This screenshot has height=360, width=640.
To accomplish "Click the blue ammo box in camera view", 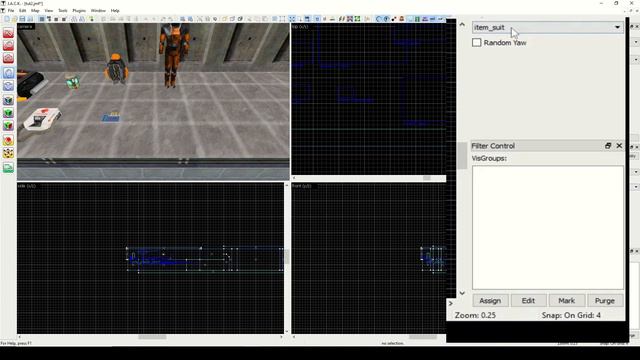I will 111,117.
